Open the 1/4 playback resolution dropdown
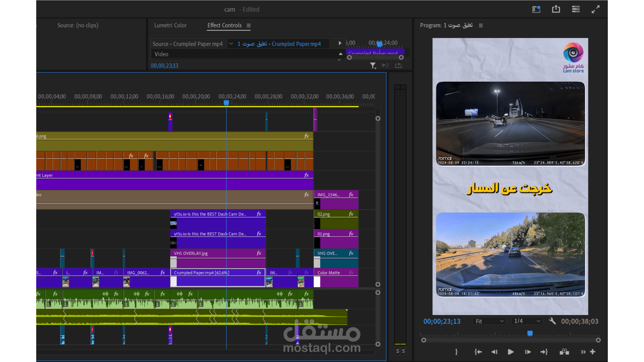Image resolution: width=644 pixels, height=362 pixels. [527, 321]
